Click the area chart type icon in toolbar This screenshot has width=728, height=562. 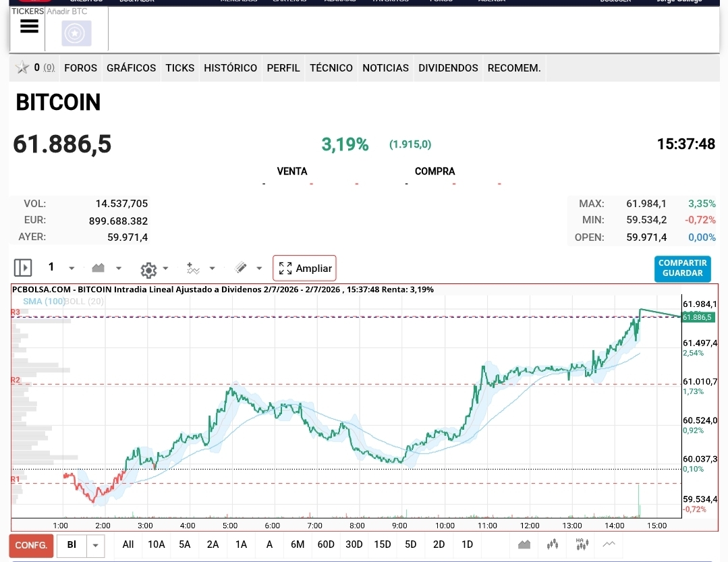(98, 268)
